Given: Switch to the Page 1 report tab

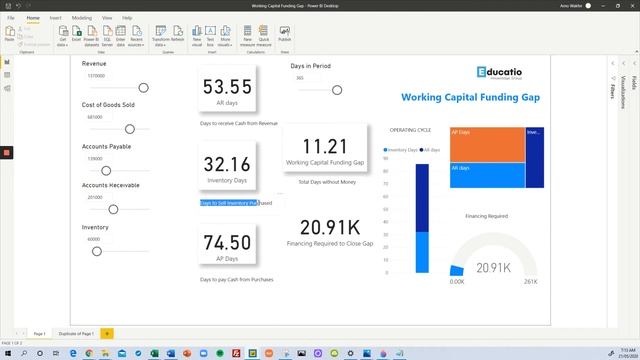Looking at the screenshot, I should (40, 333).
